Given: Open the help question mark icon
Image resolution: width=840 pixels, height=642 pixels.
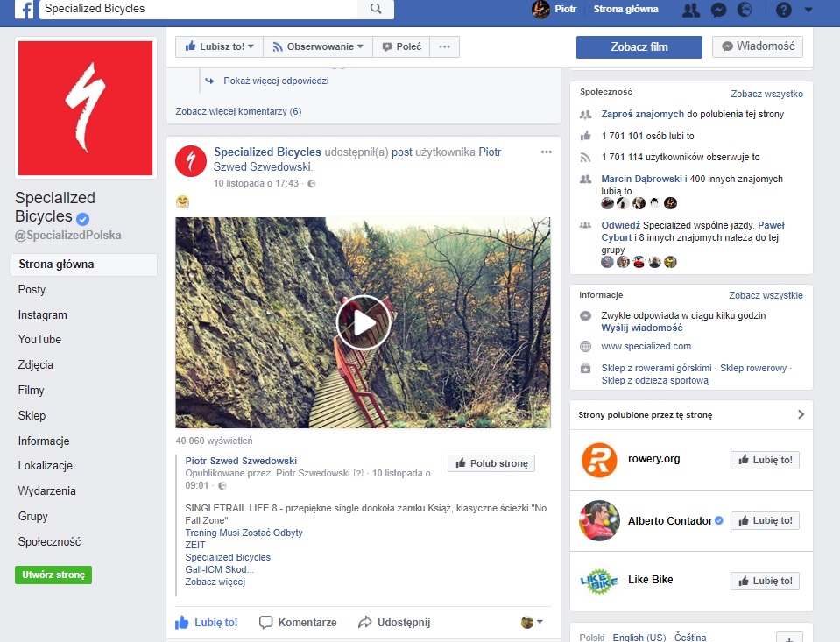Looking at the screenshot, I should click(784, 10).
